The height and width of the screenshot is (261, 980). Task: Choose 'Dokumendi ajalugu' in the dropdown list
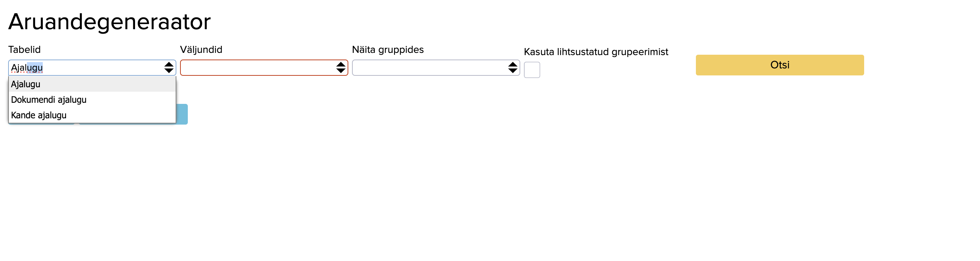point(49,100)
